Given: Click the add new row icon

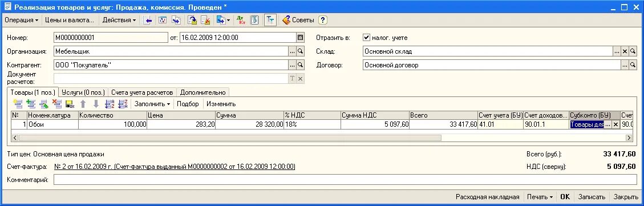Looking at the screenshot, I should [17, 104].
